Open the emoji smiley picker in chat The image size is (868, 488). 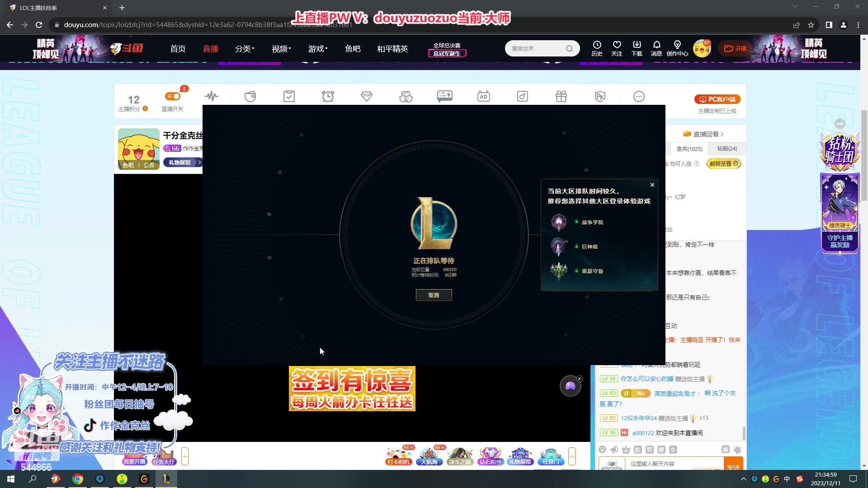(602, 450)
